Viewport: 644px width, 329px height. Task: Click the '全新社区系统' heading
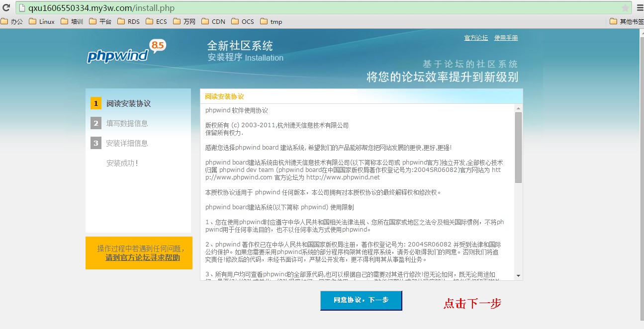pyautogui.click(x=240, y=46)
